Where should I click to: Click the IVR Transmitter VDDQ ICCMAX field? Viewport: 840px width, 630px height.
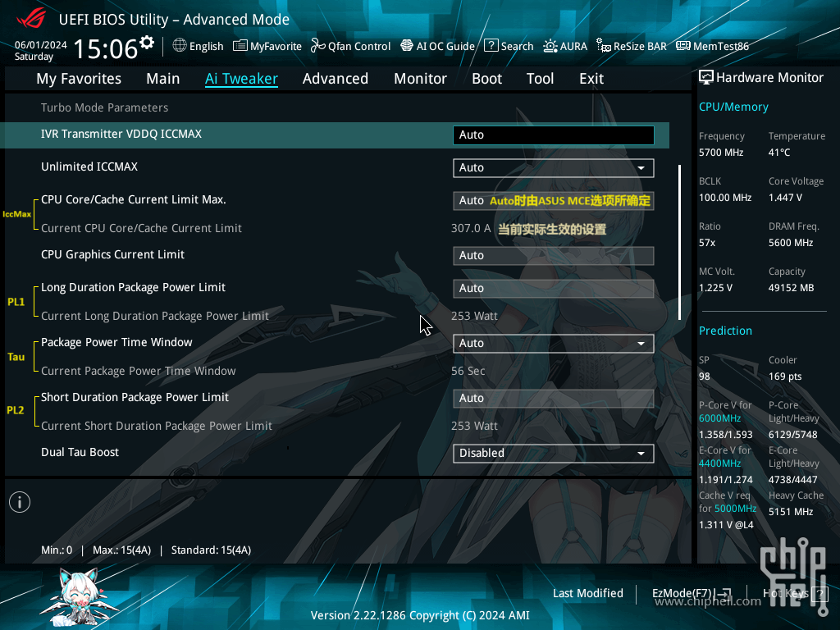pyautogui.click(x=554, y=135)
